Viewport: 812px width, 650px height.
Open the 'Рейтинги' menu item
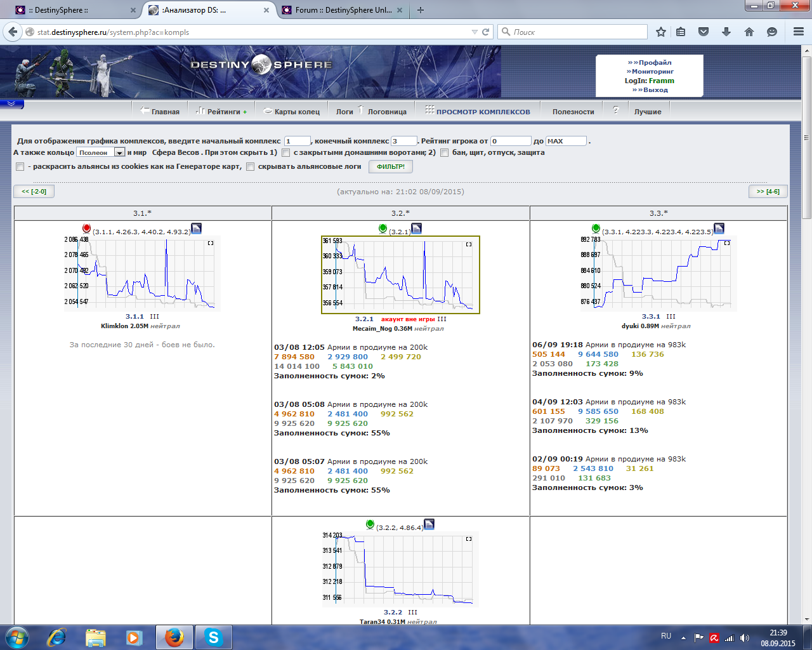coord(223,112)
